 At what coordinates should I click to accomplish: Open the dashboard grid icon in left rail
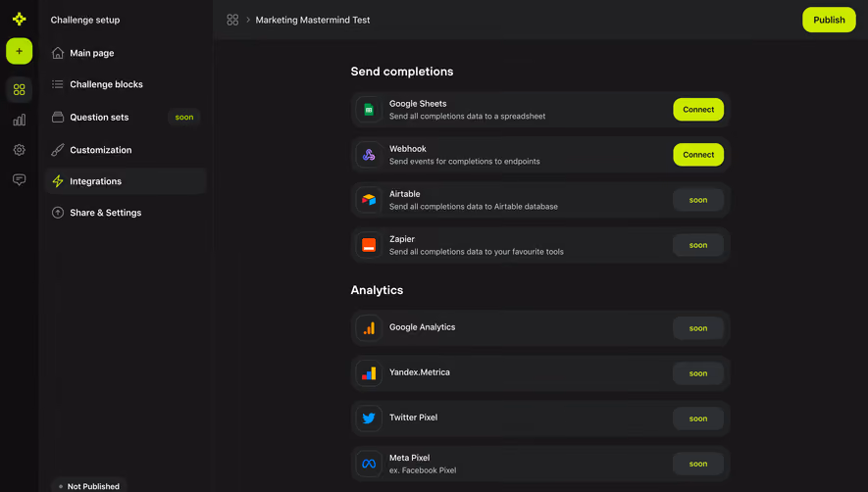[x=20, y=89]
